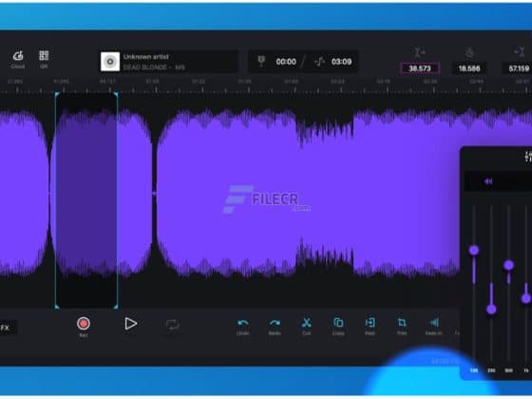The image size is (532, 399).
Task: Click the 250 Hz equalizer slider knob
Action: coord(491,310)
